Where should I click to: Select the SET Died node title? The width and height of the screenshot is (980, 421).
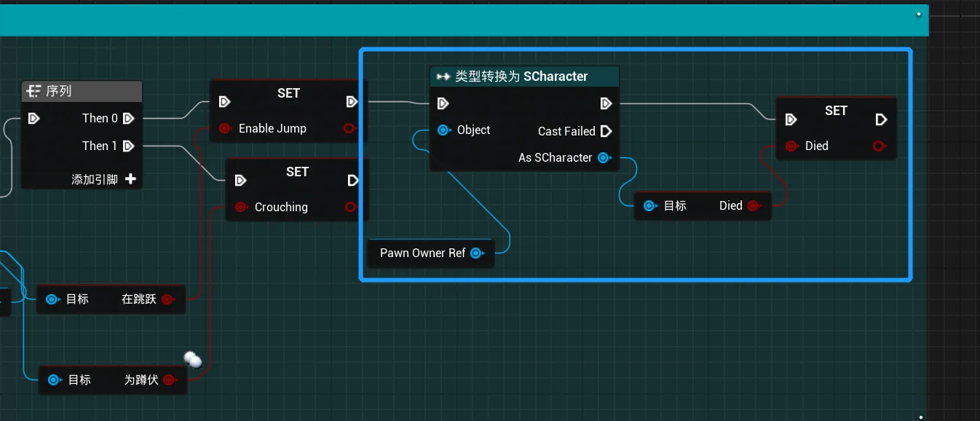click(836, 111)
